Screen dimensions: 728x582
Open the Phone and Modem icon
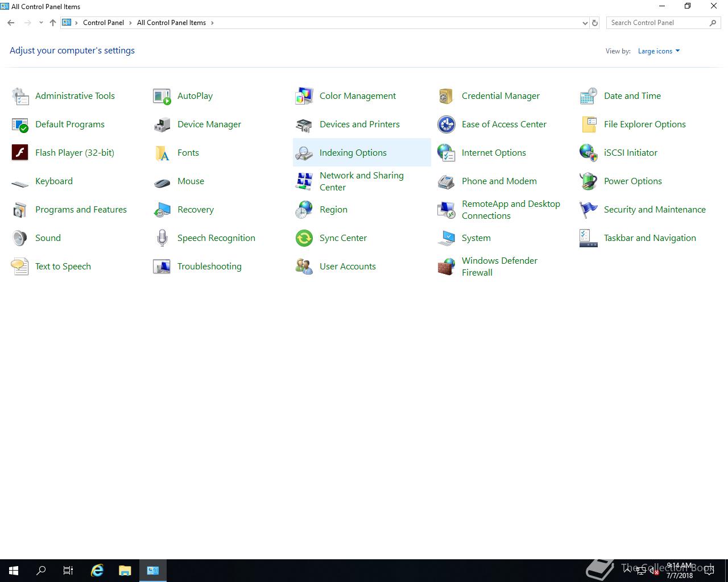pyautogui.click(x=446, y=181)
